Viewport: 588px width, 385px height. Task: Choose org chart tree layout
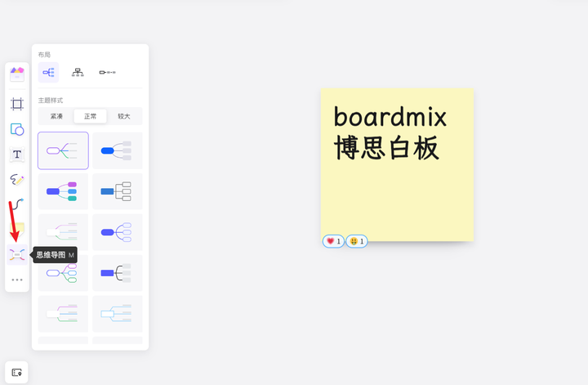pos(78,72)
